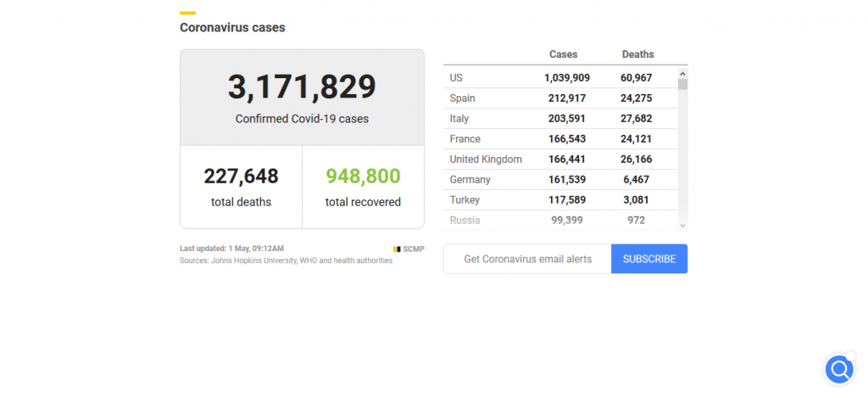Click the 227,648 total deaths figure
Image resolution: width=868 pixels, height=398 pixels.
241,177
